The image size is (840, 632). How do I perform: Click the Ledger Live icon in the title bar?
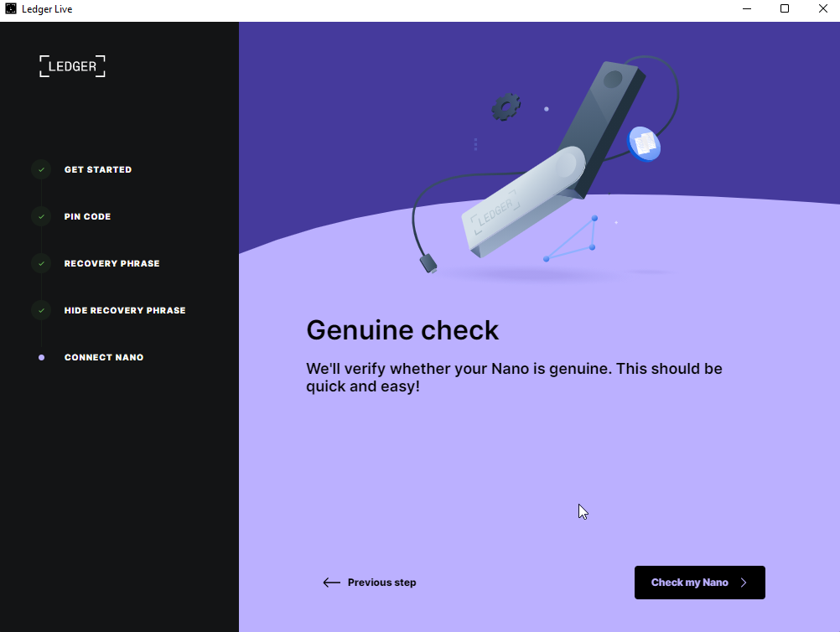(x=11, y=8)
